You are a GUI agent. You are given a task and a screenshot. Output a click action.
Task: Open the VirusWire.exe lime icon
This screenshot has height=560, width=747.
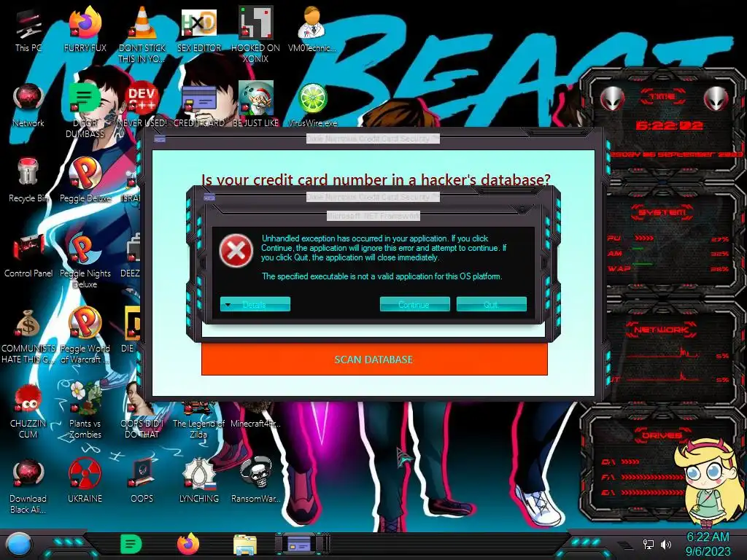pyautogui.click(x=312, y=106)
